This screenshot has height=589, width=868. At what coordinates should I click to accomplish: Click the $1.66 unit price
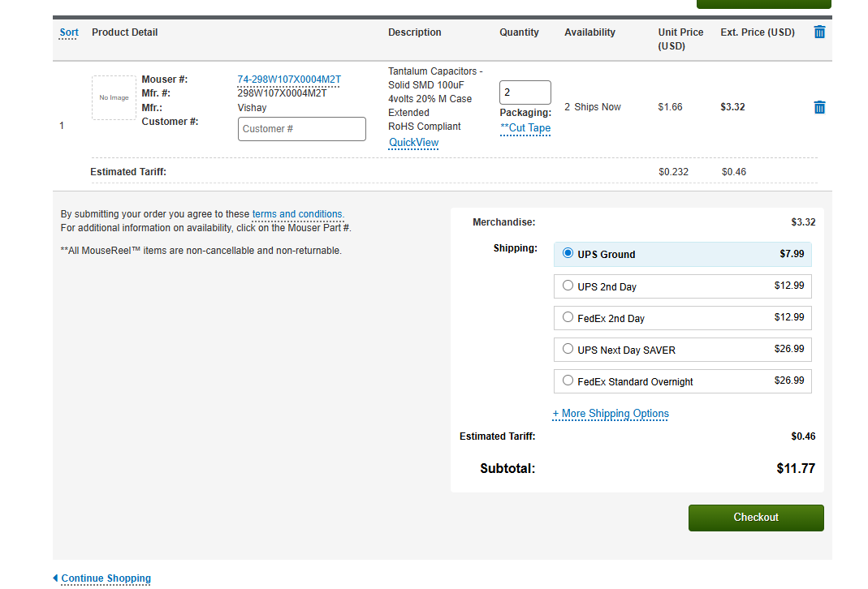pyautogui.click(x=670, y=107)
